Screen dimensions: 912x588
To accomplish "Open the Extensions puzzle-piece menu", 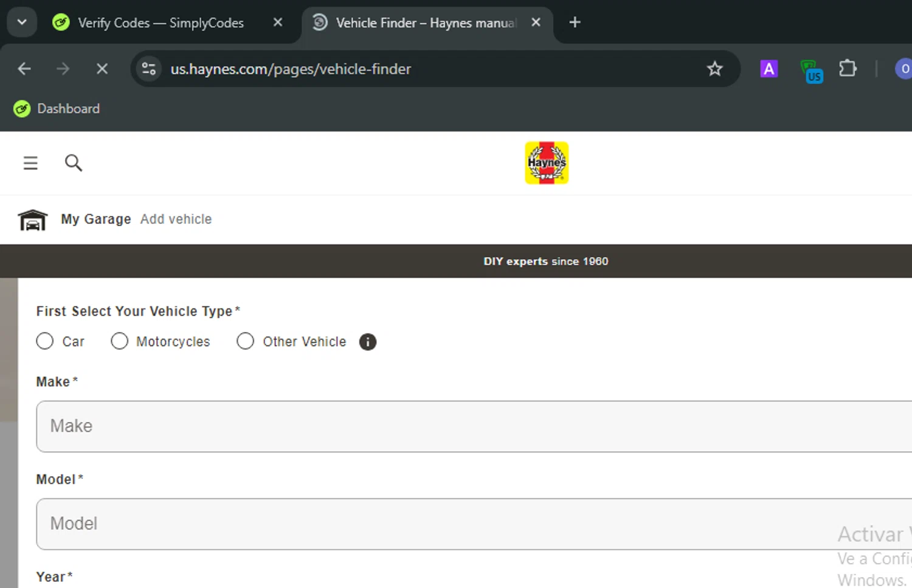I will point(848,68).
